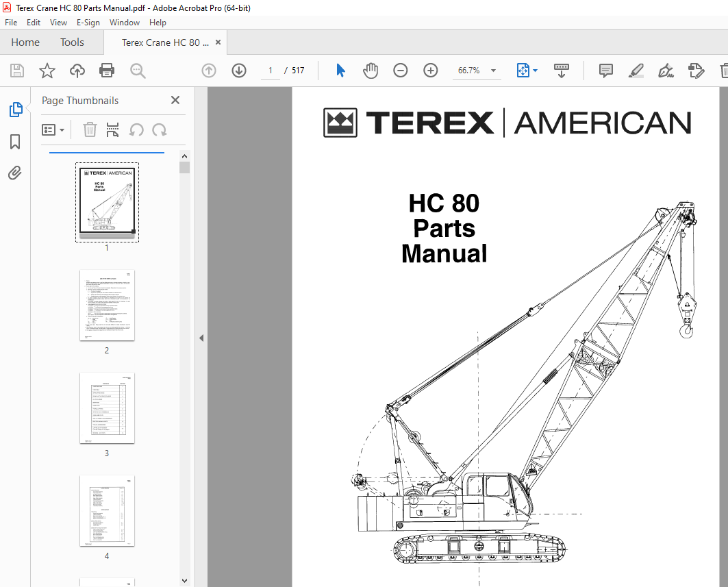Select page 3 thumbnail

[108, 408]
